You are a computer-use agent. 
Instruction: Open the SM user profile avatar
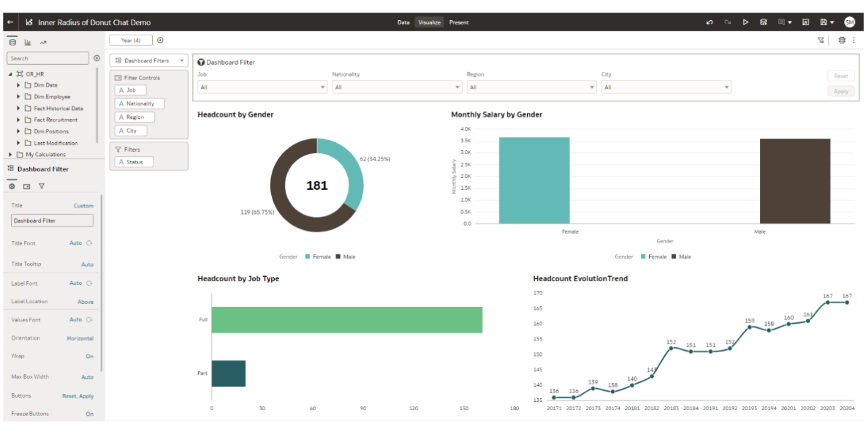849,22
